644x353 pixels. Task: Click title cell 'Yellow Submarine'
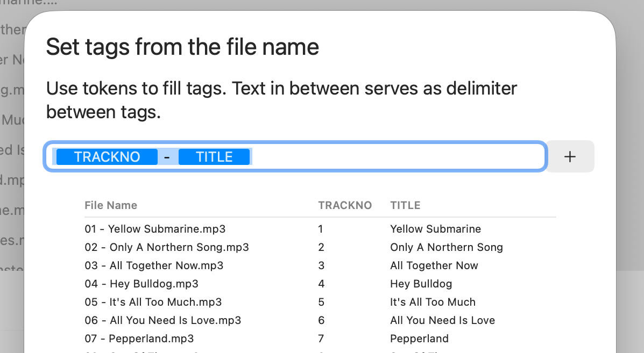pyautogui.click(x=436, y=229)
